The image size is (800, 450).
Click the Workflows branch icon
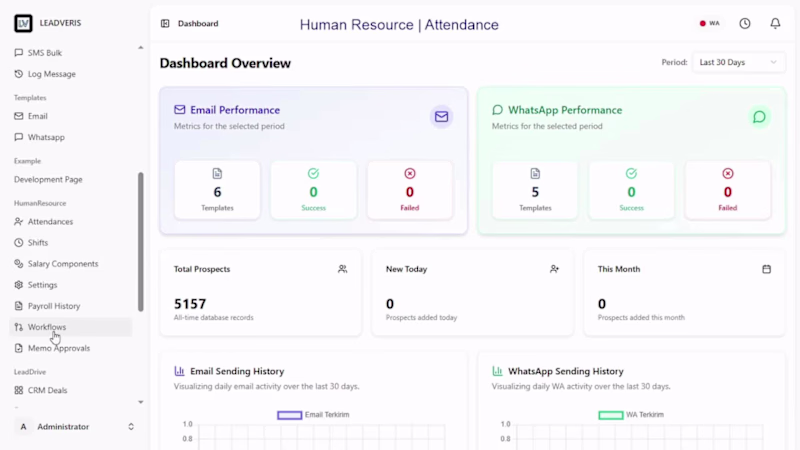click(18, 327)
